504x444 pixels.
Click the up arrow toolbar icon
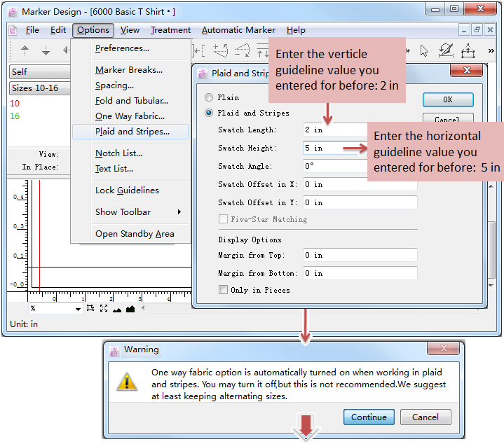25,50
